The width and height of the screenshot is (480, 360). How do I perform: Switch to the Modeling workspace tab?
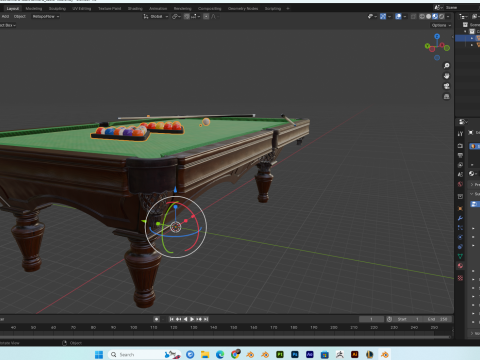[34, 9]
